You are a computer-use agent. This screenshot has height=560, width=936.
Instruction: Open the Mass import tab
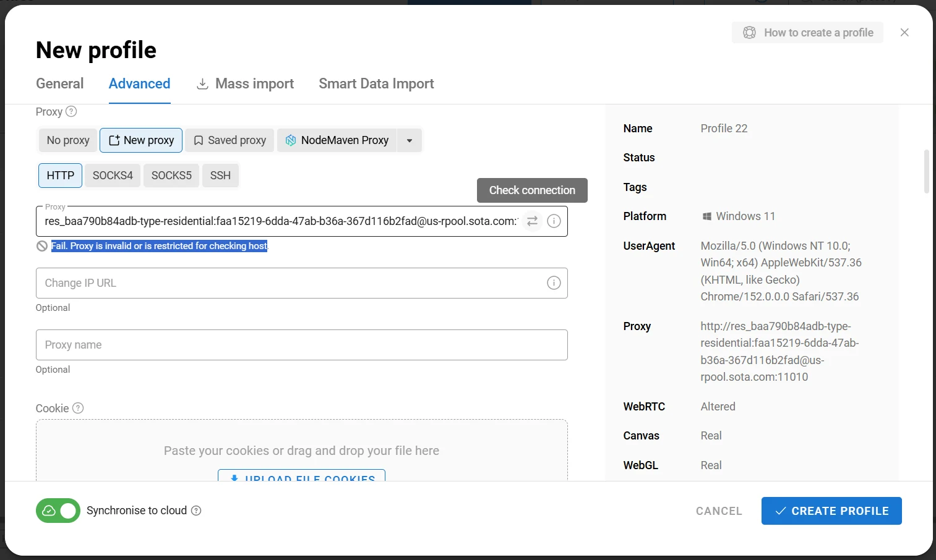245,83
